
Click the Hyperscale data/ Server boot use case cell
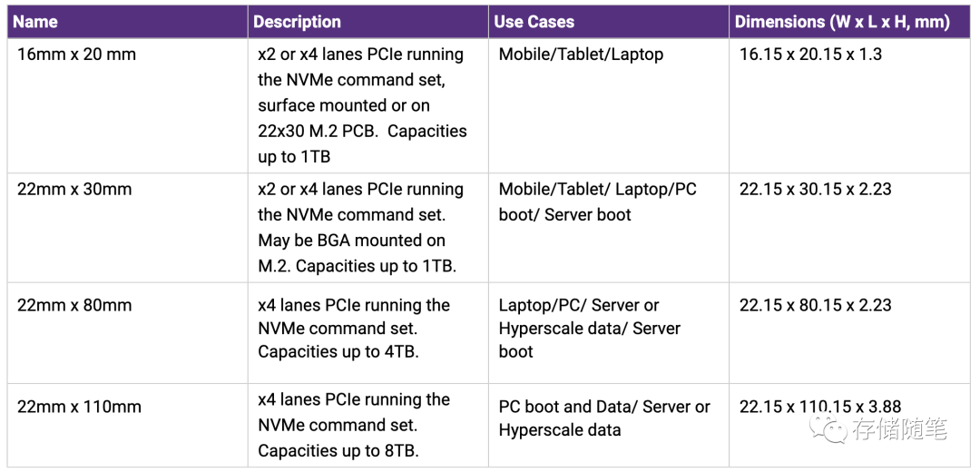(x=609, y=332)
